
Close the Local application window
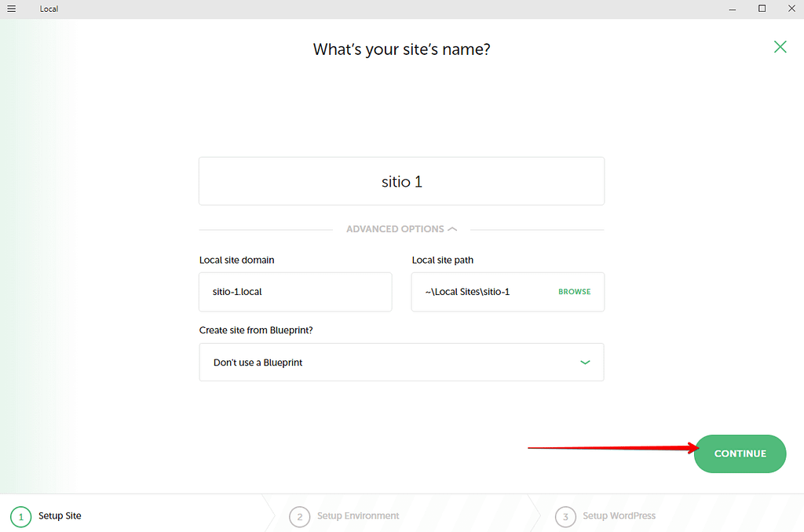pyautogui.click(x=791, y=9)
